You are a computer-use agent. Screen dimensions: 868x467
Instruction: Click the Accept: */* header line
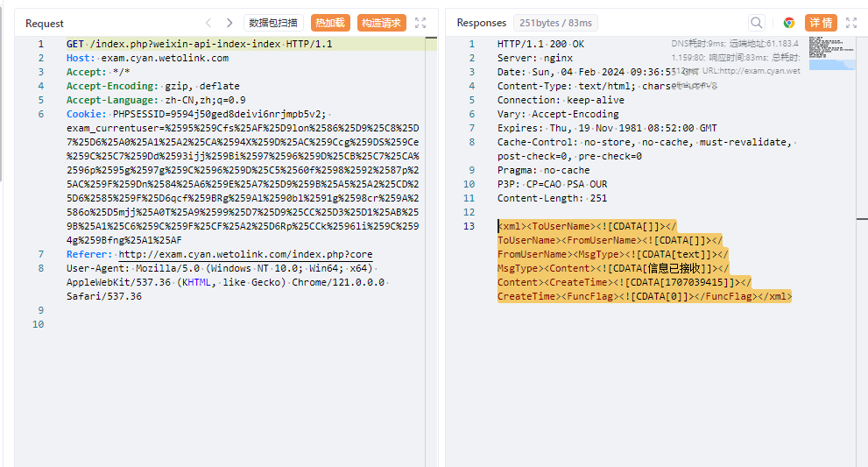coord(98,72)
